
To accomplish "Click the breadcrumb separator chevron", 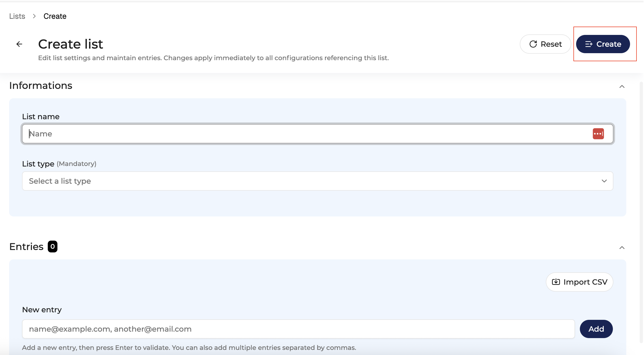I will coord(34,16).
